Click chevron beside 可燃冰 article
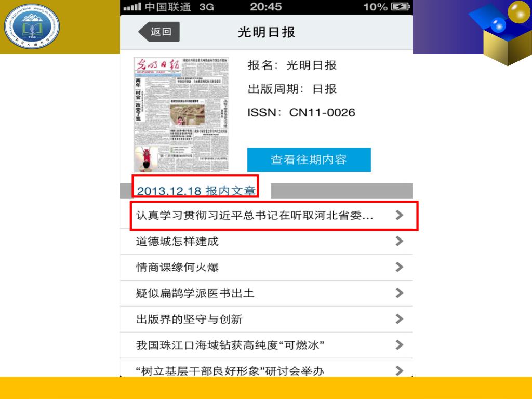This screenshot has width=532, height=399. [x=400, y=345]
